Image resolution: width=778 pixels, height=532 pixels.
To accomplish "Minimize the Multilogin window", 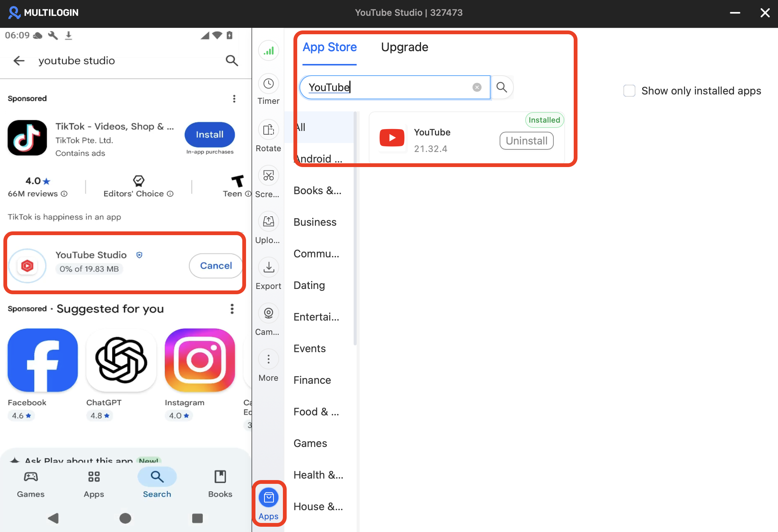I will [x=735, y=13].
